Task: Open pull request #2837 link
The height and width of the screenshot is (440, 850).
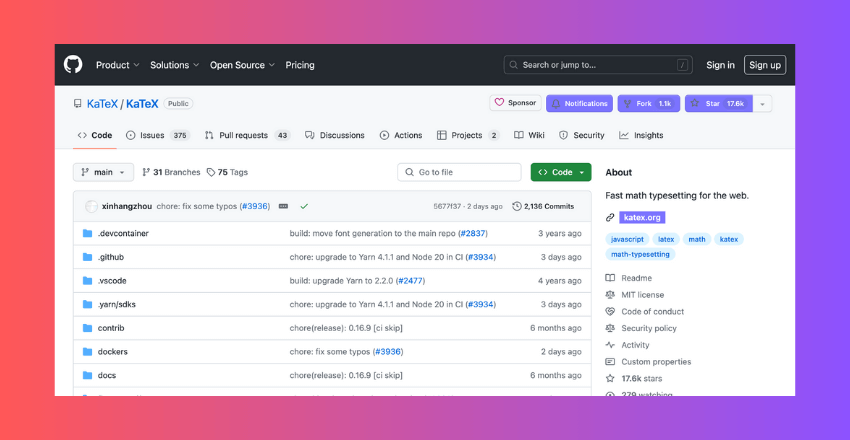Action: point(473,234)
